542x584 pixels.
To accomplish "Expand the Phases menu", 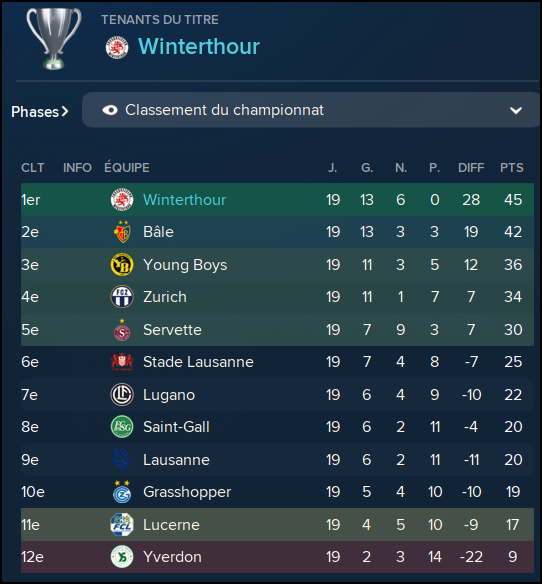I will pos(39,112).
